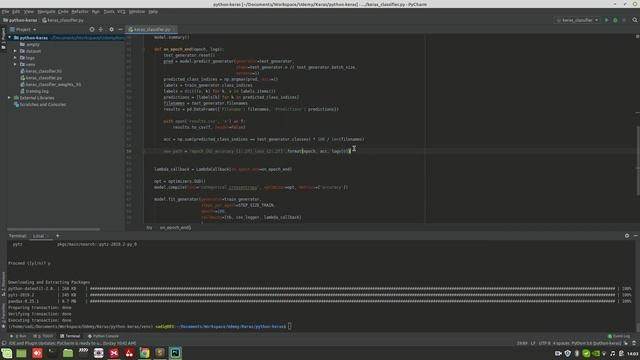Open Project panel settings gear

pos(111,29)
